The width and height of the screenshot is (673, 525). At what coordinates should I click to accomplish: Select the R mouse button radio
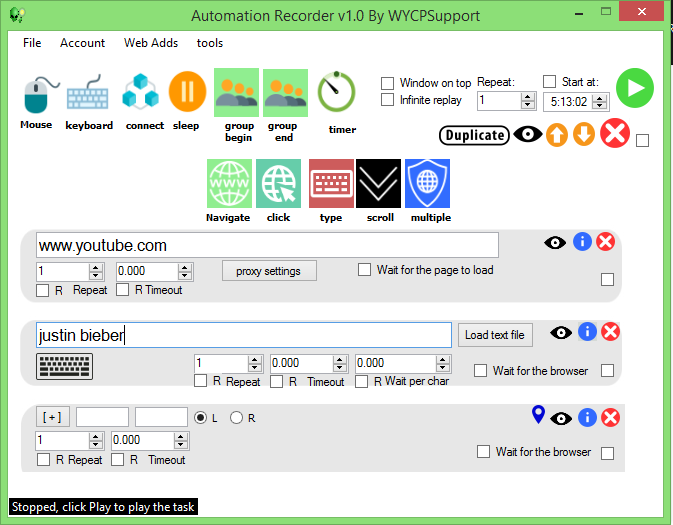click(x=236, y=418)
